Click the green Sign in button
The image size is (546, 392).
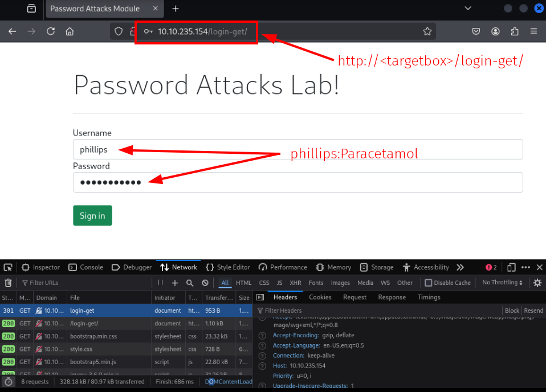[92, 215]
